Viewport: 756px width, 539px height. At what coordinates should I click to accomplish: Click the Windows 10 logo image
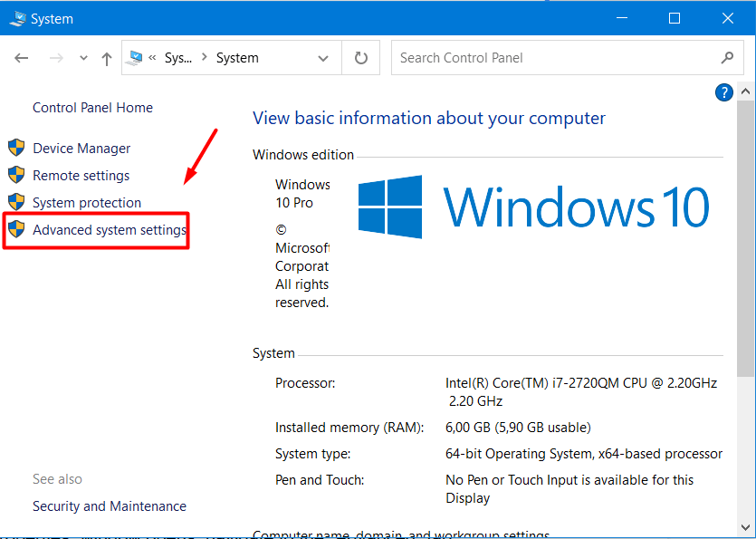tap(533, 207)
